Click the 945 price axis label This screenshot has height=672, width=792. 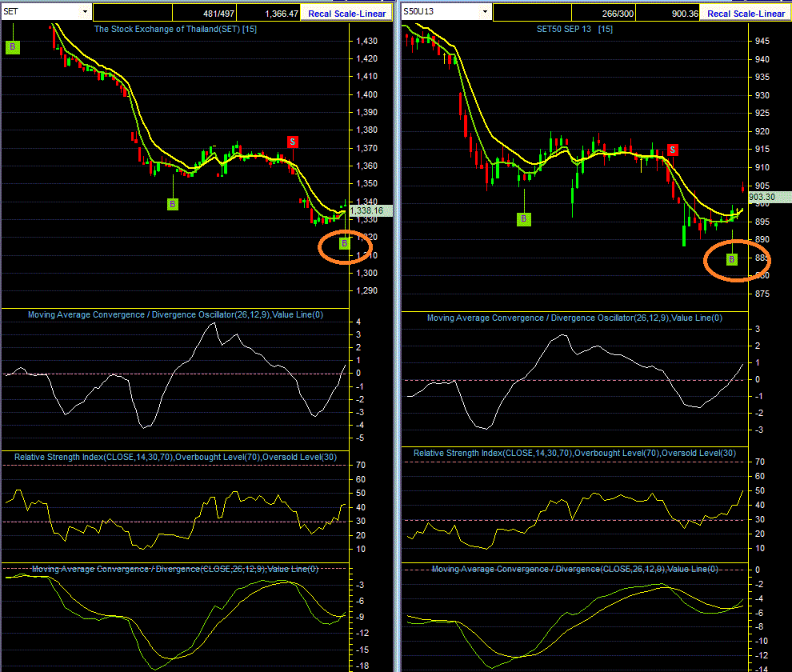(x=762, y=41)
